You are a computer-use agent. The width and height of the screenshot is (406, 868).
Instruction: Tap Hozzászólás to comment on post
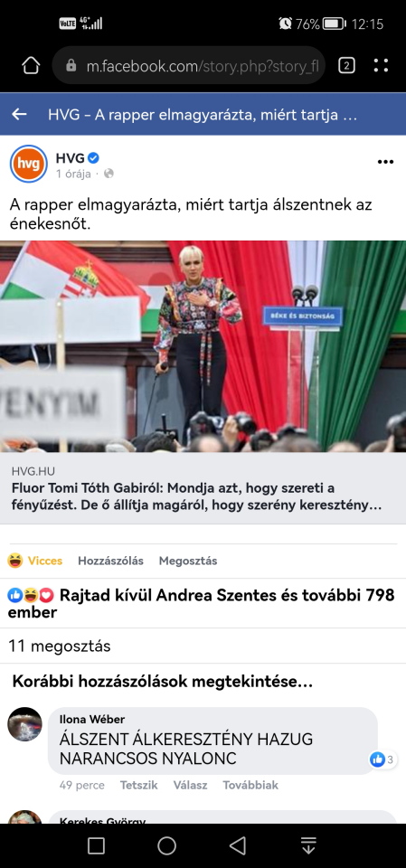[111, 561]
